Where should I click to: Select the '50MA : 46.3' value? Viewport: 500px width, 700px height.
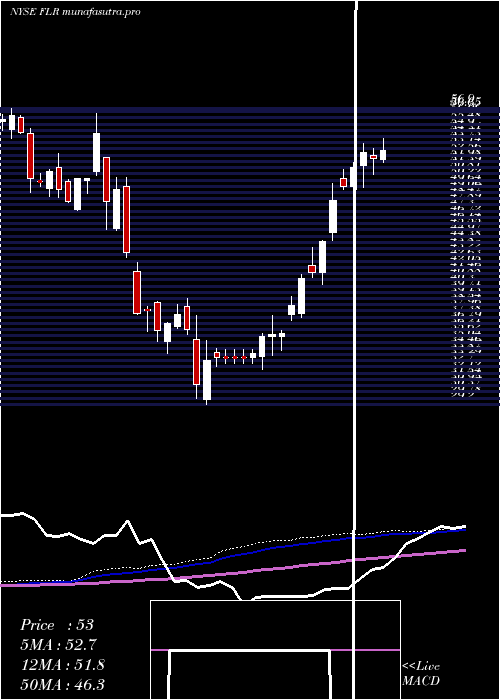[63, 684]
